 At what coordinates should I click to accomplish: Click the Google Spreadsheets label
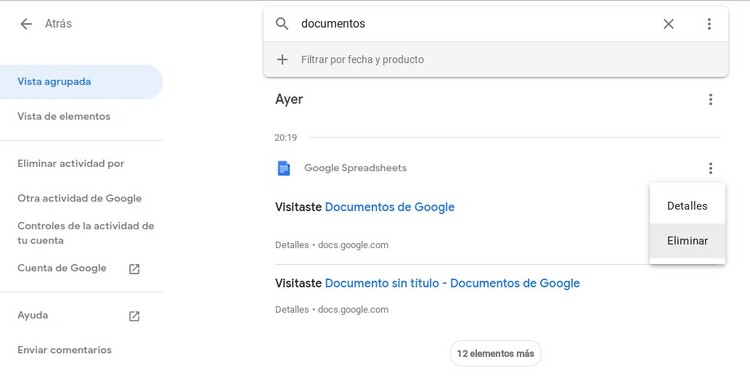click(355, 168)
